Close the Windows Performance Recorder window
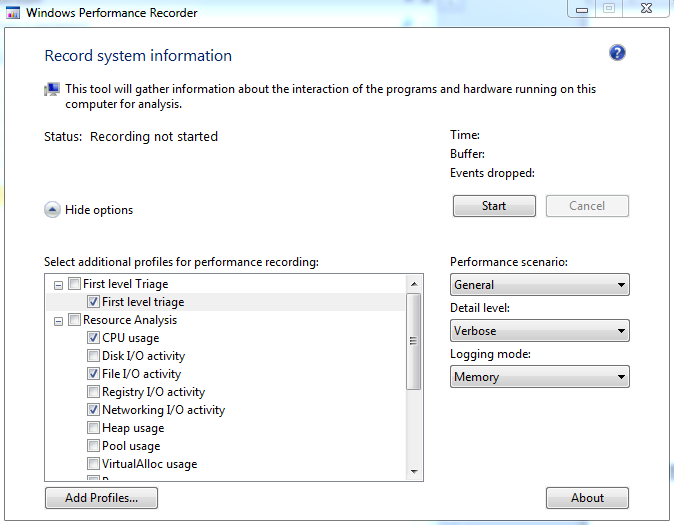 coord(646,9)
